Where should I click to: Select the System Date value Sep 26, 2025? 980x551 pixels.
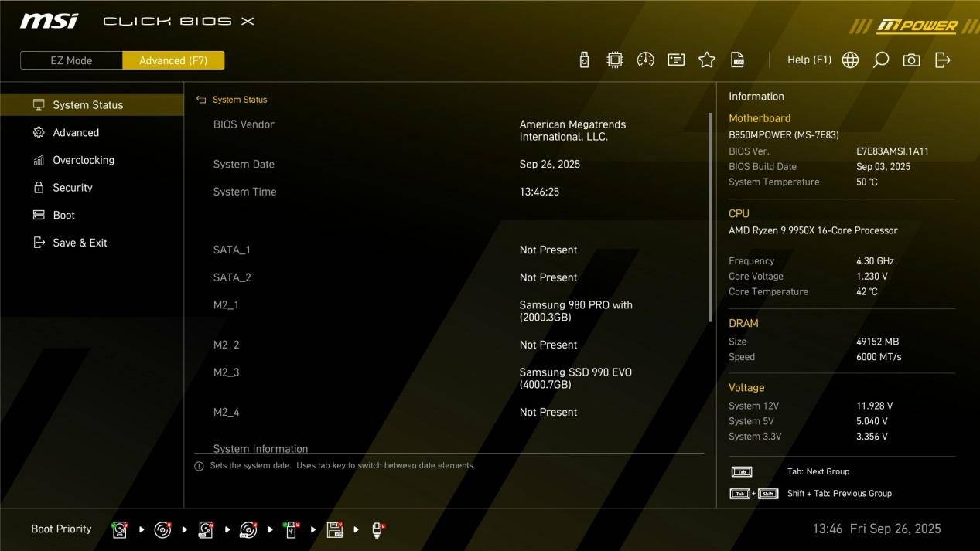[549, 164]
